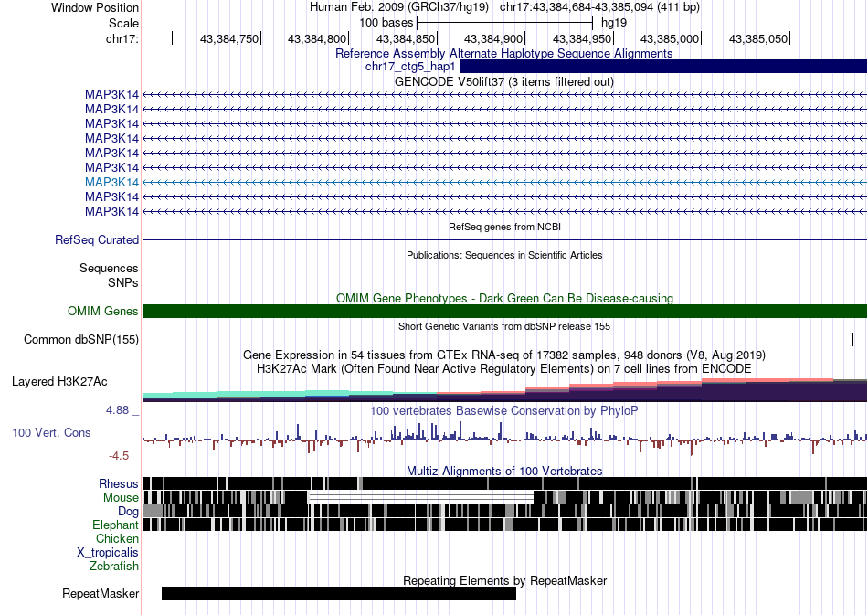Screen dimensions: 868x615
Task: Open Repeating Elements by RepeatMasker title
Action: (504, 580)
